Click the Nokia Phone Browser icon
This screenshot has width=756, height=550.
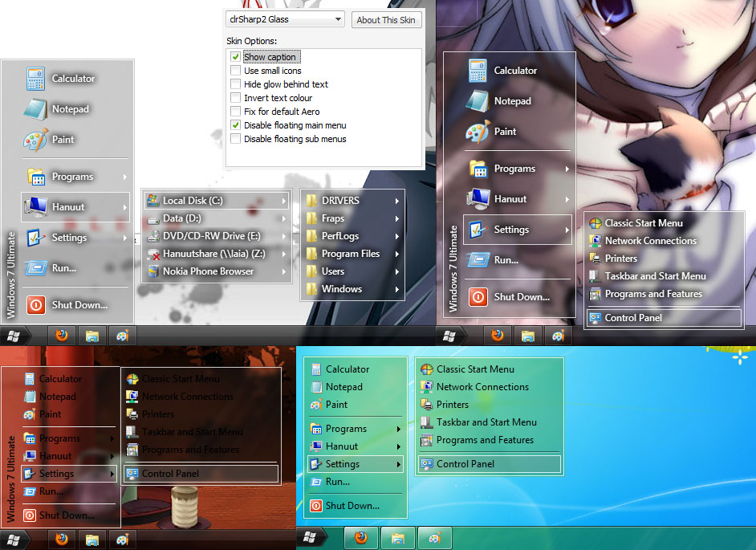pos(152,271)
